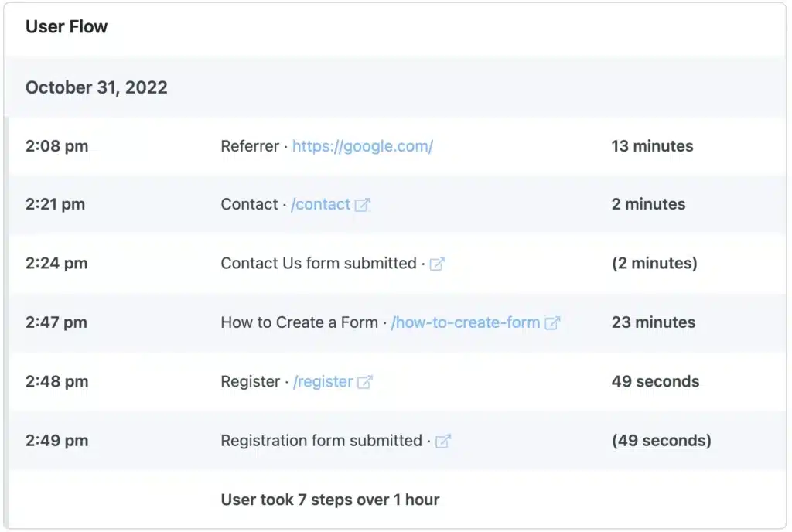Open the /how-to-create-form link
The width and height of the screenshot is (792, 532).
tap(466, 322)
